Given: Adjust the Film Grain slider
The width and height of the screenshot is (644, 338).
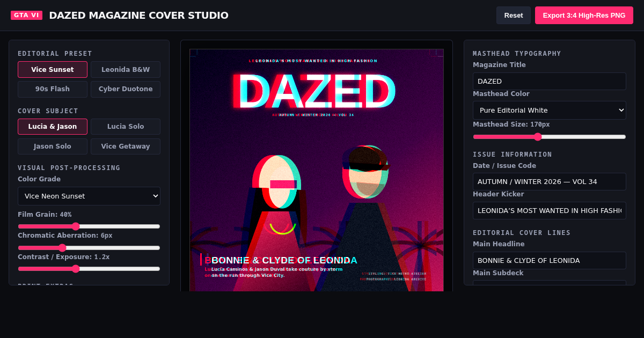Looking at the screenshot, I should click(x=89, y=226).
